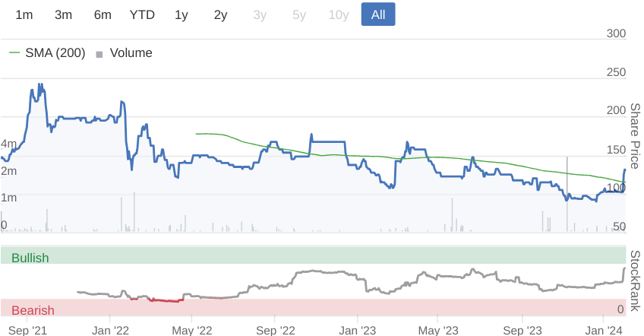Select the 1y time range
Viewport: 644px width, 336px height.
point(181,14)
